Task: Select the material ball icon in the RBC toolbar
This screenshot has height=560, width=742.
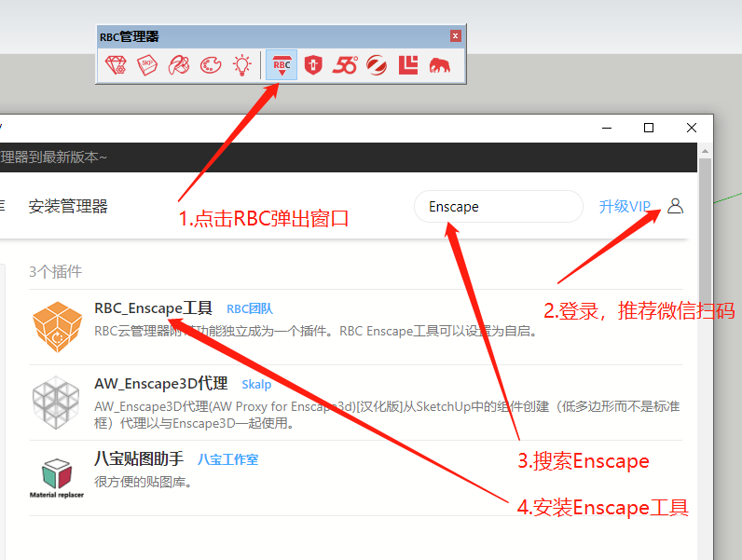Action: (x=179, y=65)
